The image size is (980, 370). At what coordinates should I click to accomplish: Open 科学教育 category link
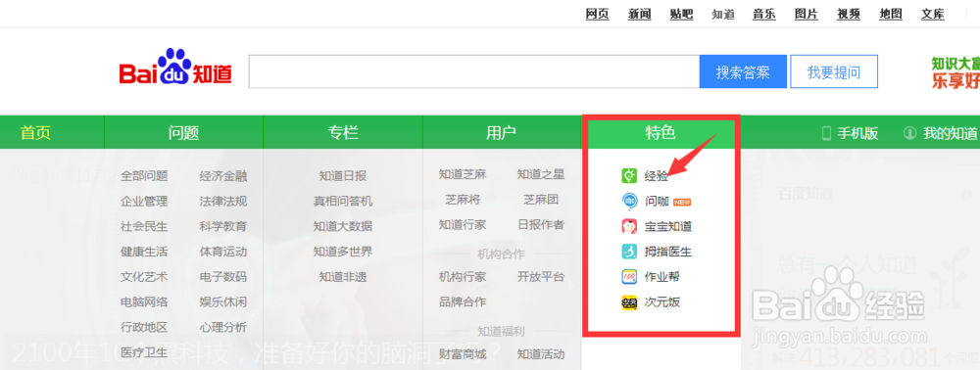[223, 226]
